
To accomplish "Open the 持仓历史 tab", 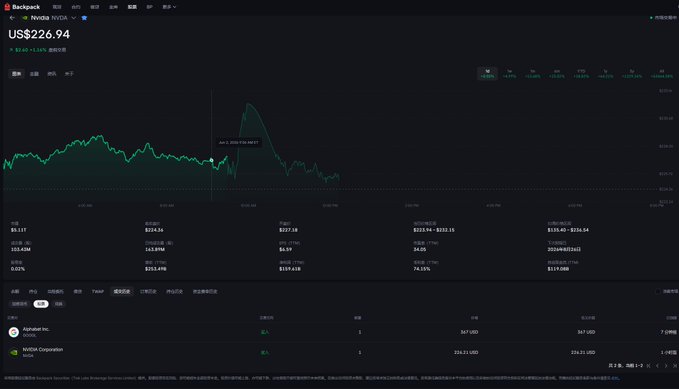I will coord(175,292).
